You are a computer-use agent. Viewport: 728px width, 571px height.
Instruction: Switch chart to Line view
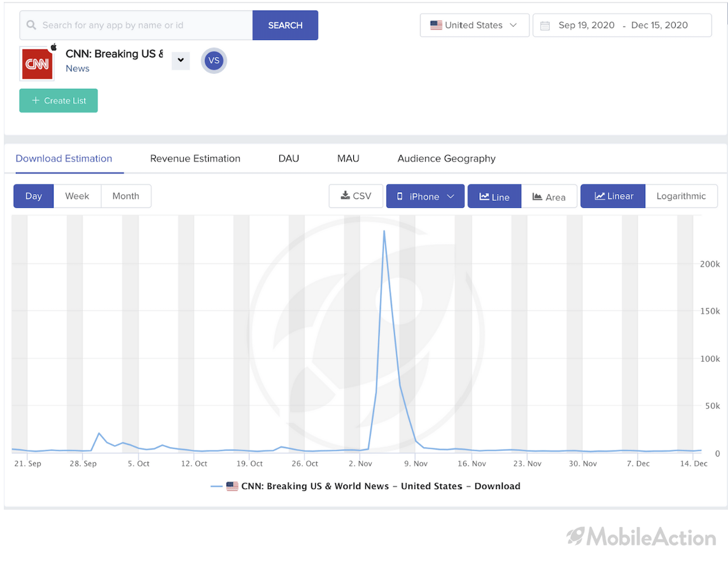(x=494, y=196)
